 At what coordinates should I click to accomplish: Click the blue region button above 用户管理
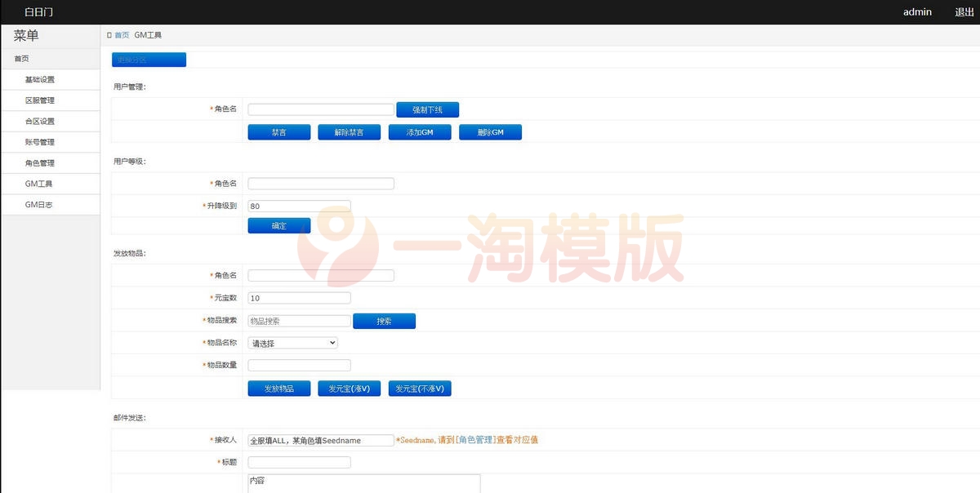pos(148,59)
